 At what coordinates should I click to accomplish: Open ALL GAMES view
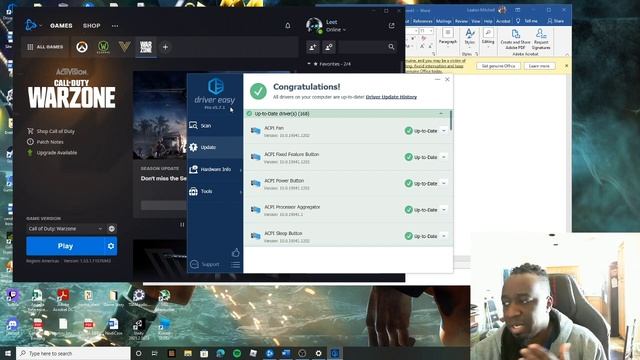click(45, 47)
